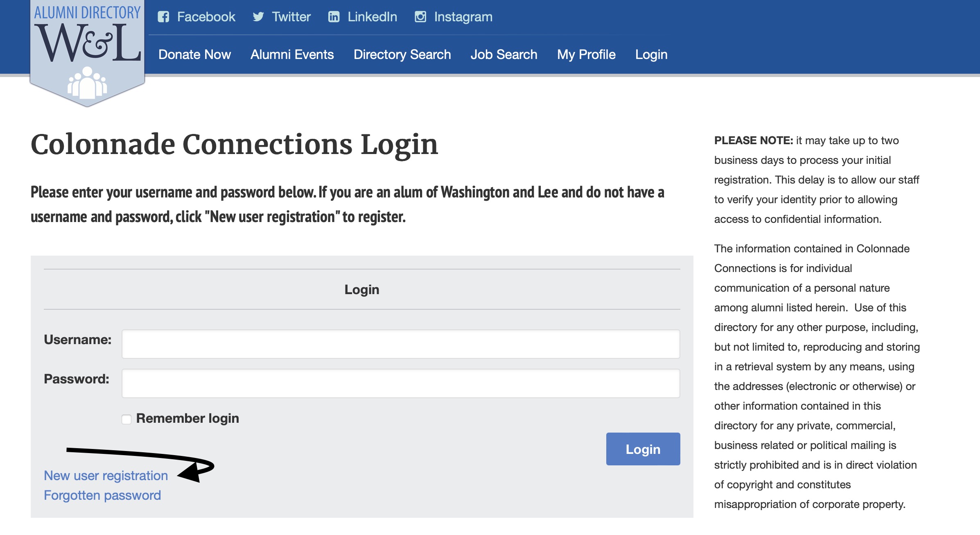
Task: Select Job Search in the navigation bar
Action: tap(504, 54)
